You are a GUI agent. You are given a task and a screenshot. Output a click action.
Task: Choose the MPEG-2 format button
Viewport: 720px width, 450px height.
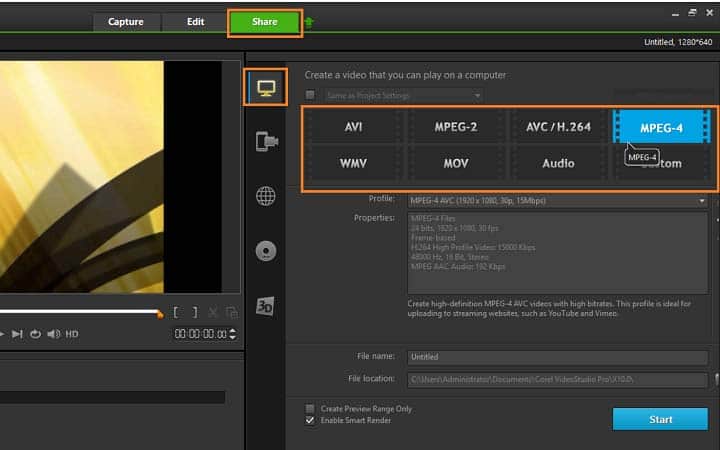456,127
